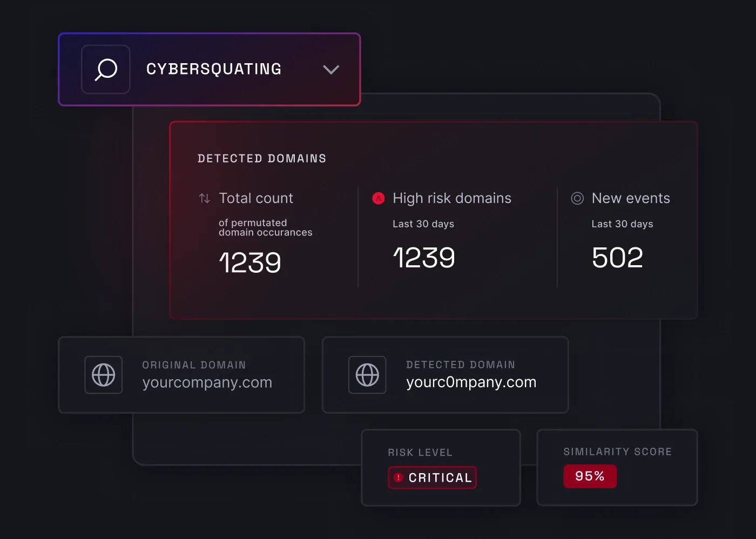Screen dimensions: 756x539
Task: Click the 95% similarity score indicator
Action: [x=590, y=476]
